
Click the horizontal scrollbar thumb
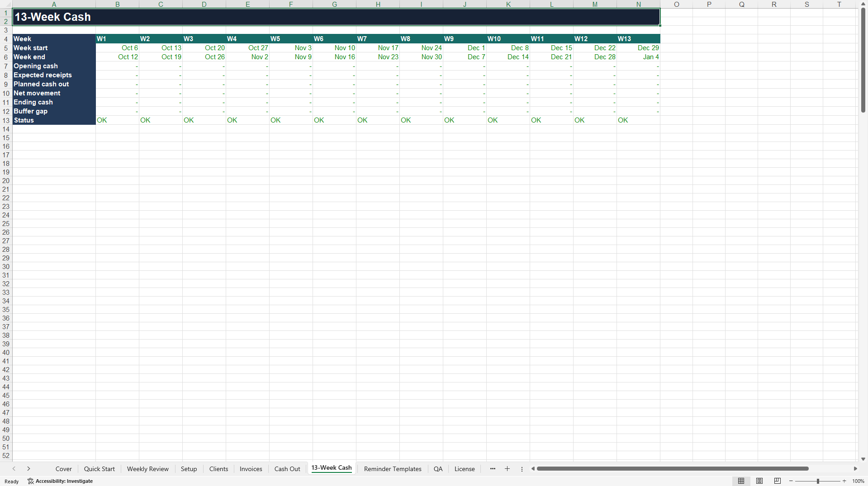click(673, 469)
